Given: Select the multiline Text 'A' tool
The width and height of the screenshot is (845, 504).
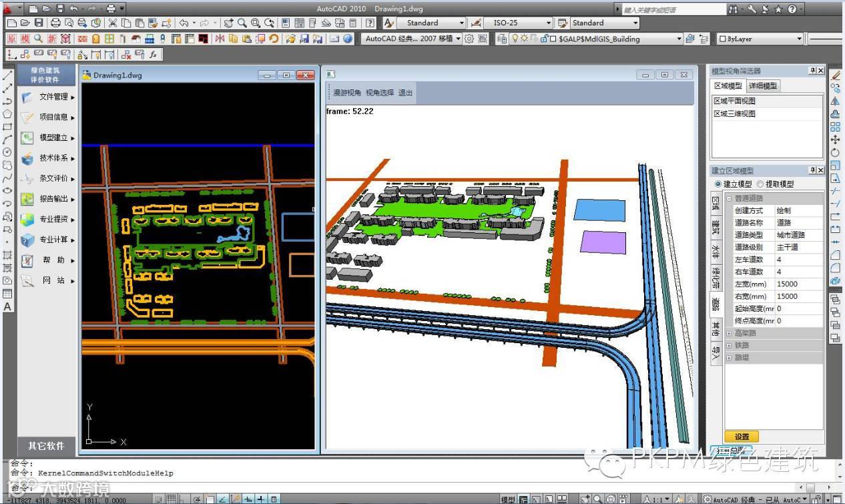Looking at the screenshot, I should point(7,306).
